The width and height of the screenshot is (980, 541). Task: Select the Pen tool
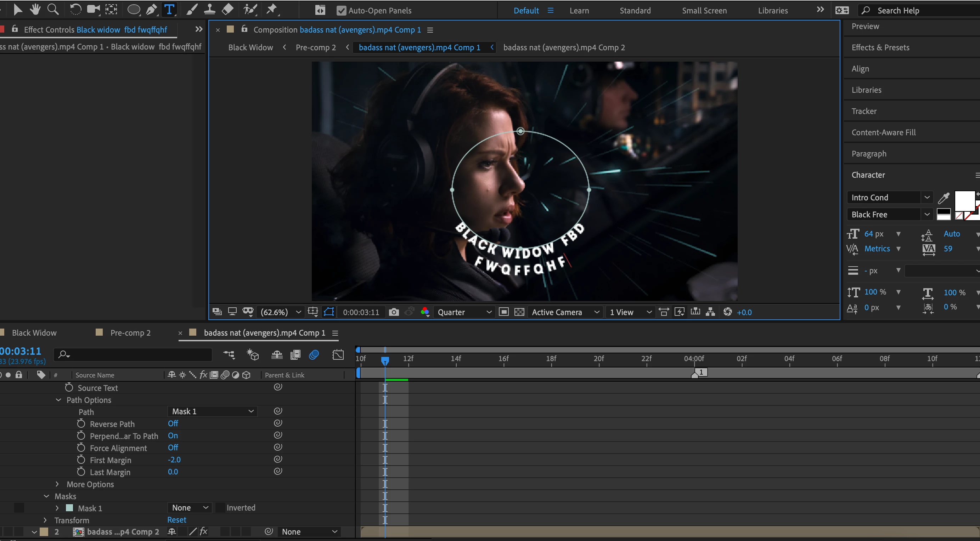coord(151,10)
